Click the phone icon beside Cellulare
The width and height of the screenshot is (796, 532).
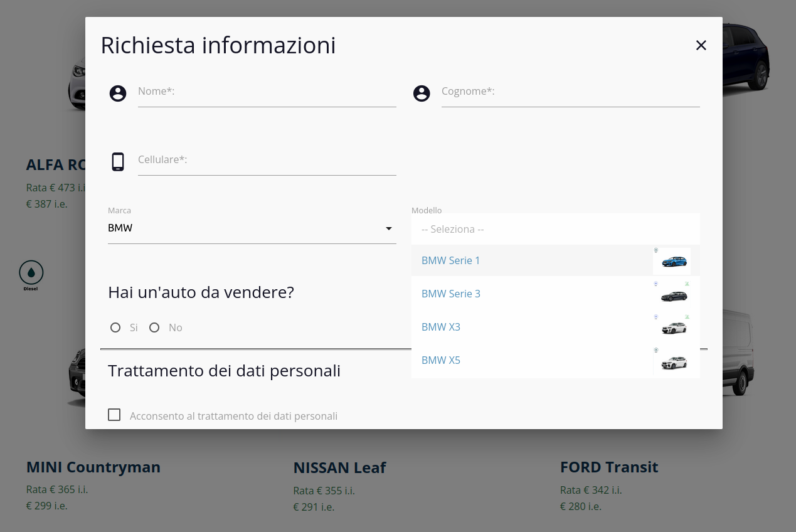pyautogui.click(x=118, y=162)
